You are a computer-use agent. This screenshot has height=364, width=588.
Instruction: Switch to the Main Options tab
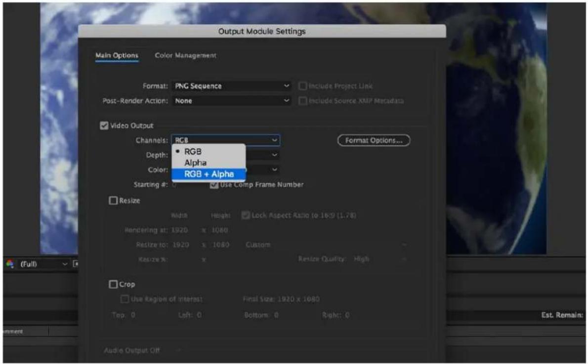pyautogui.click(x=117, y=55)
